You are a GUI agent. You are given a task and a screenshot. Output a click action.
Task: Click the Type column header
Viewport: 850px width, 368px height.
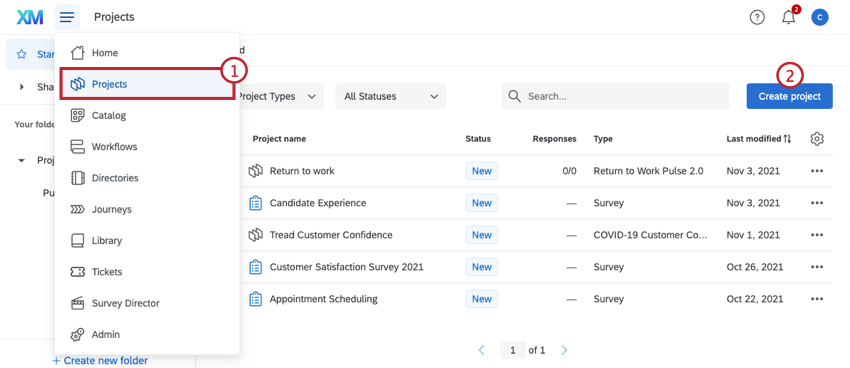[603, 139]
